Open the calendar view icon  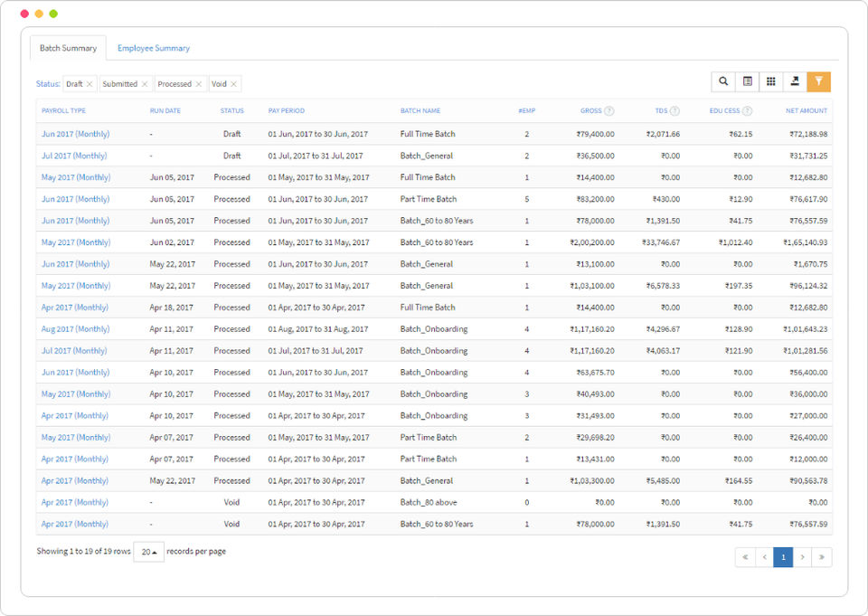[x=747, y=81]
